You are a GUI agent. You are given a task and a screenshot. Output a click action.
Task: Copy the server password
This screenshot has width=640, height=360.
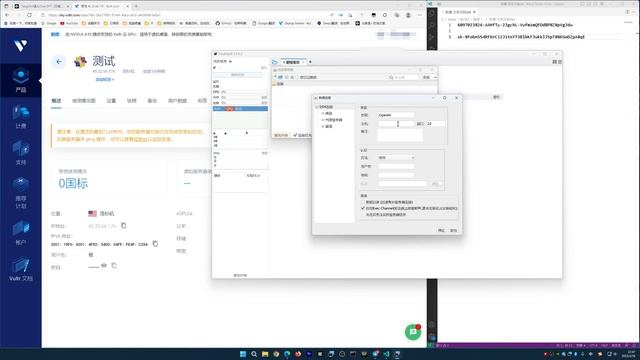pyautogui.click(x=114, y=265)
